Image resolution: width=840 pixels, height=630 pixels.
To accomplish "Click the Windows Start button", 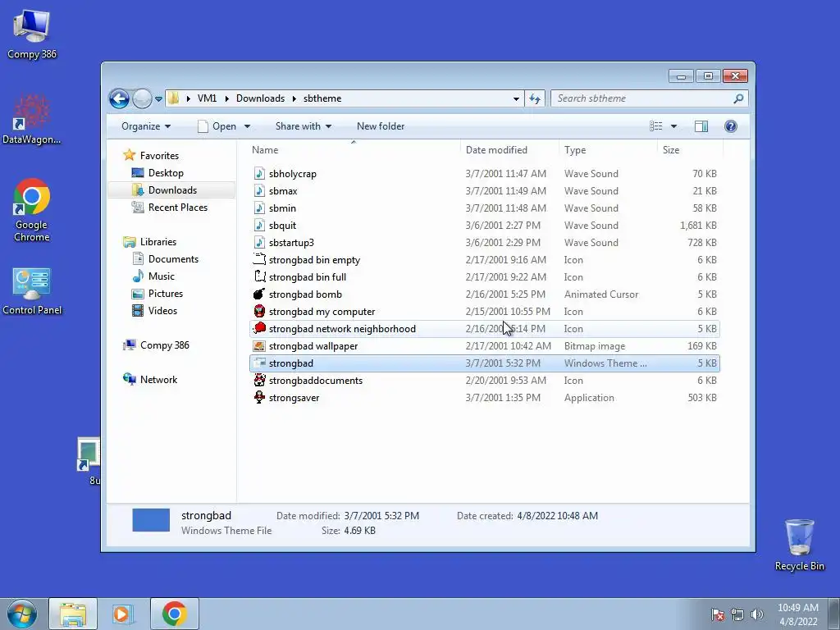I will pyautogui.click(x=22, y=614).
